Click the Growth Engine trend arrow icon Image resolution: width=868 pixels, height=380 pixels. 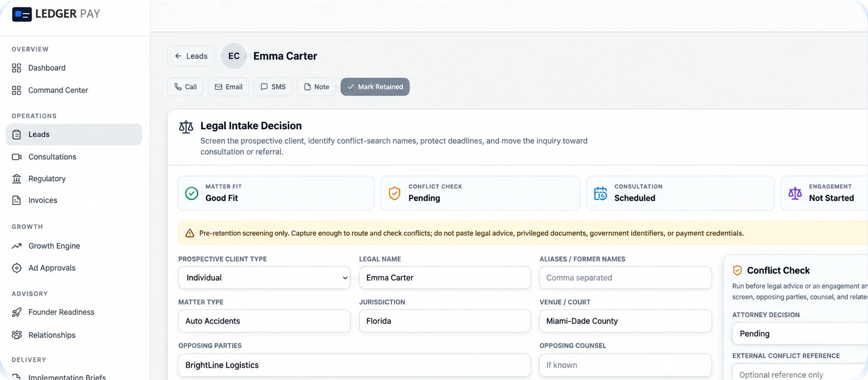[17, 246]
